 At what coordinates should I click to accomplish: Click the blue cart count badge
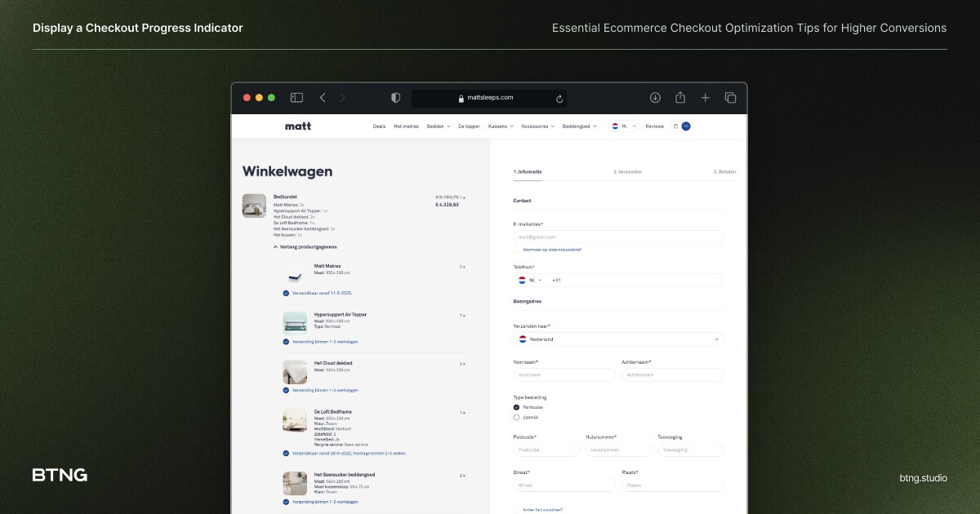pos(686,126)
